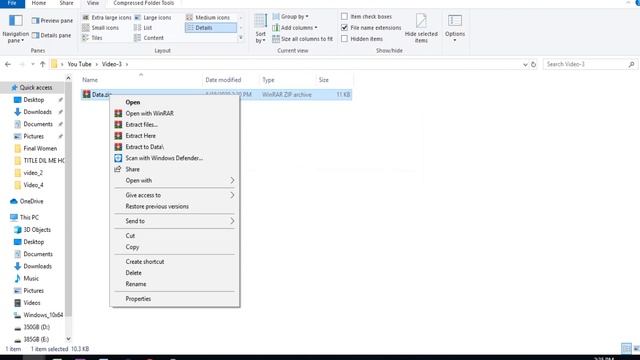Toggle the Preview pane
The height and width of the screenshot is (360, 640).
[x=52, y=20]
